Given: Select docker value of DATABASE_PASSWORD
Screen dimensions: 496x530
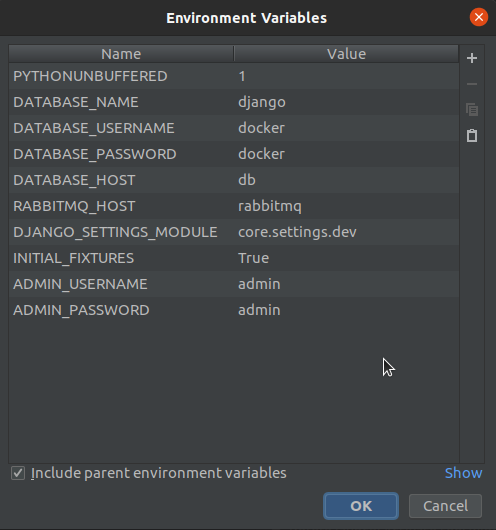Looking at the screenshot, I should [346, 154].
